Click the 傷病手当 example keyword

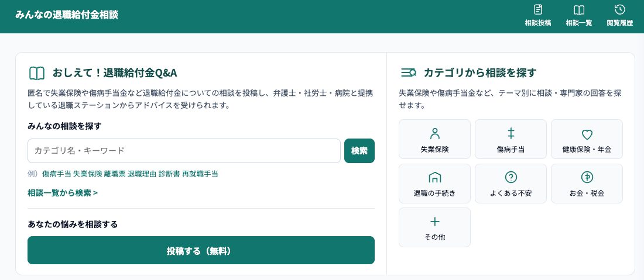point(57,174)
